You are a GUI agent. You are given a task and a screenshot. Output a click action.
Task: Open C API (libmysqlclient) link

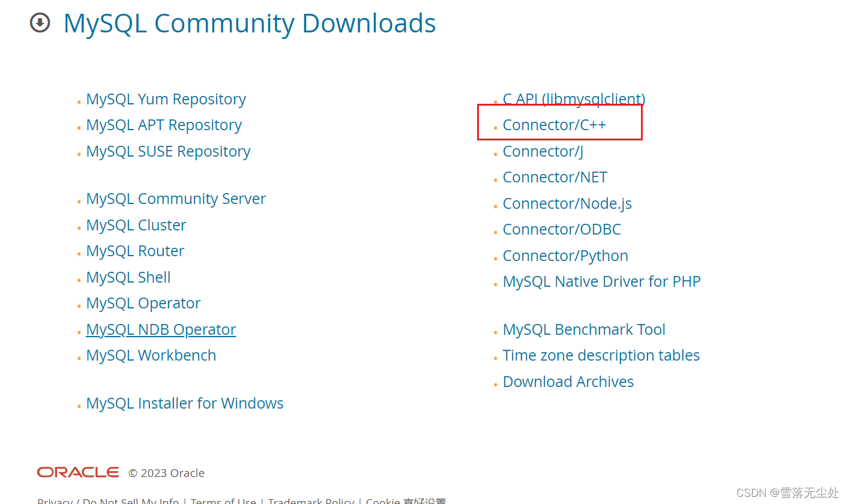pyautogui.click(x=574, y=99)
